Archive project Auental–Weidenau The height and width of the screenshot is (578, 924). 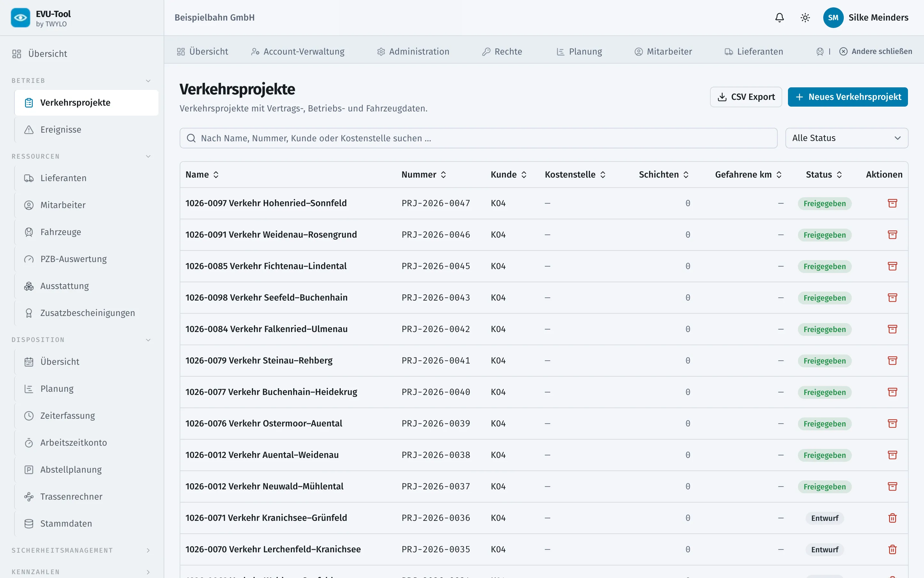(892, 455)
